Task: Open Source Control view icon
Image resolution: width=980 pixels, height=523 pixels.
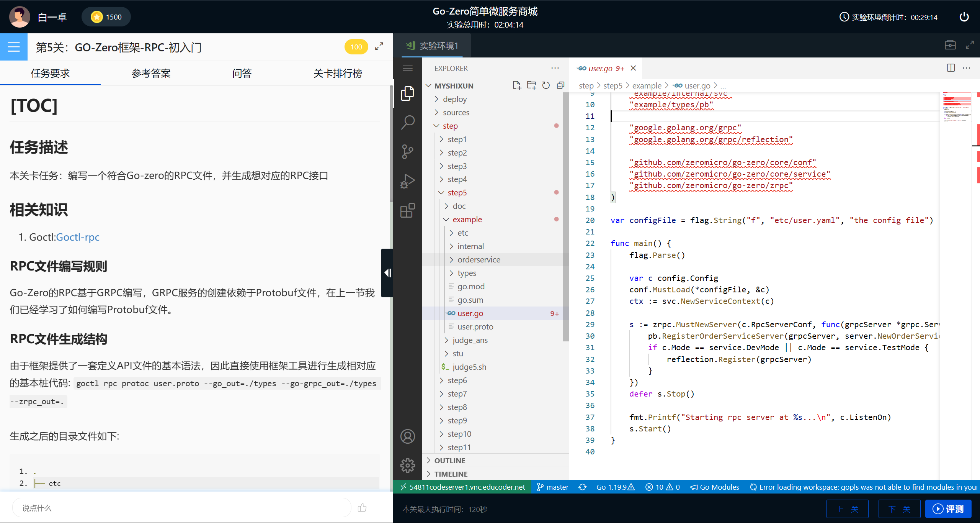Action: click(x=407, y=152)
